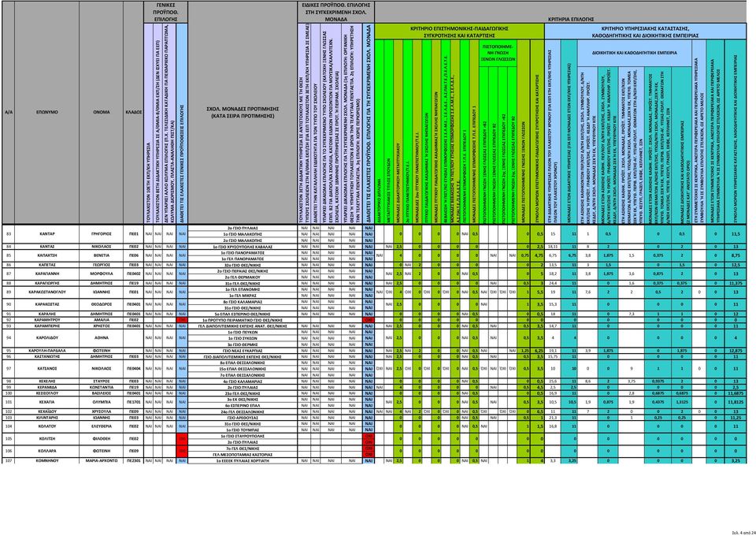Click first name ΓΡΗΓΟΡΙΟΣ
This screenshot has width=756, height=536.
point(102,233)
